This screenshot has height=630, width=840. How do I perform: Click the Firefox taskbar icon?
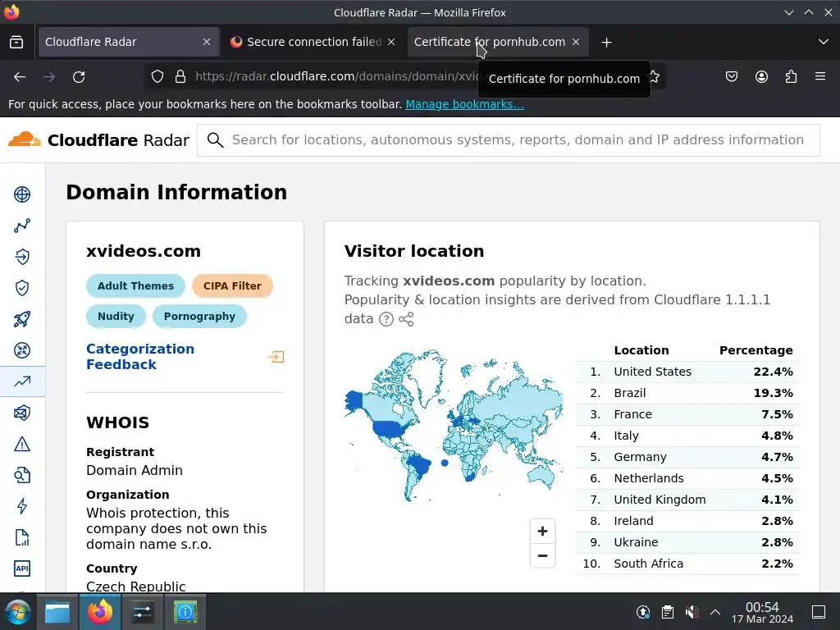click(x=100, y=612)
